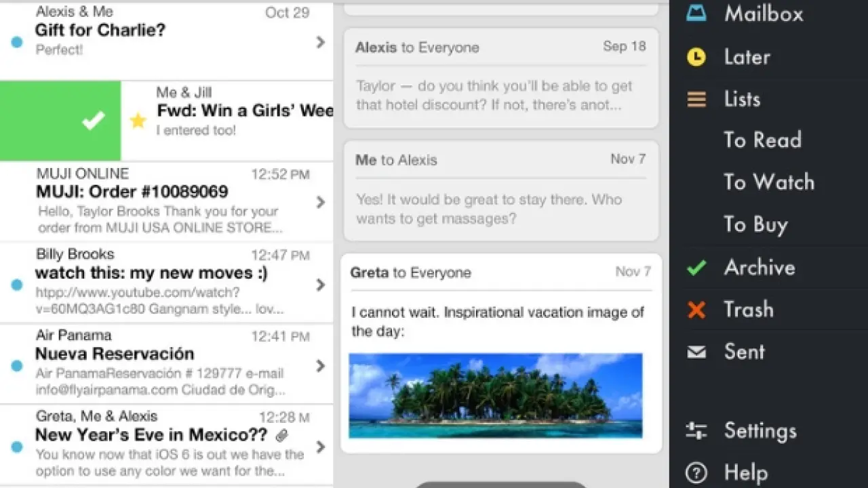Toggle the yellow star on Fwd email
The image size is (868, 488).
(138, 121)
